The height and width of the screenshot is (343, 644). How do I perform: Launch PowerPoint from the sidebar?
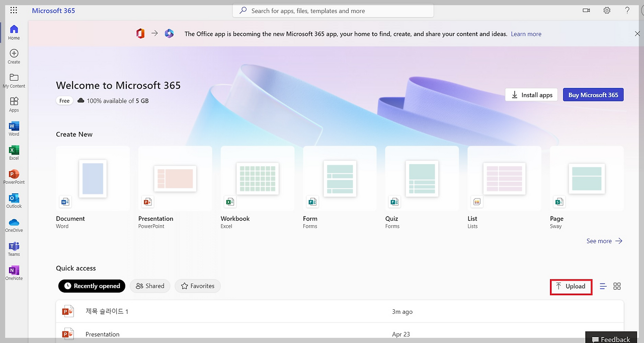[14, 177]
